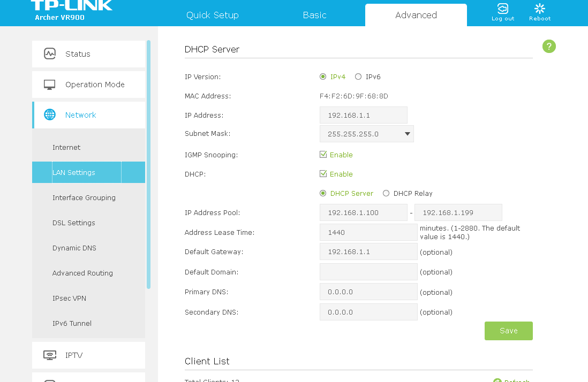Image resolution: width=588 pixels, height=382 pixels.
Task: Click the Reboot icon
Action: [x=540, y=9]
